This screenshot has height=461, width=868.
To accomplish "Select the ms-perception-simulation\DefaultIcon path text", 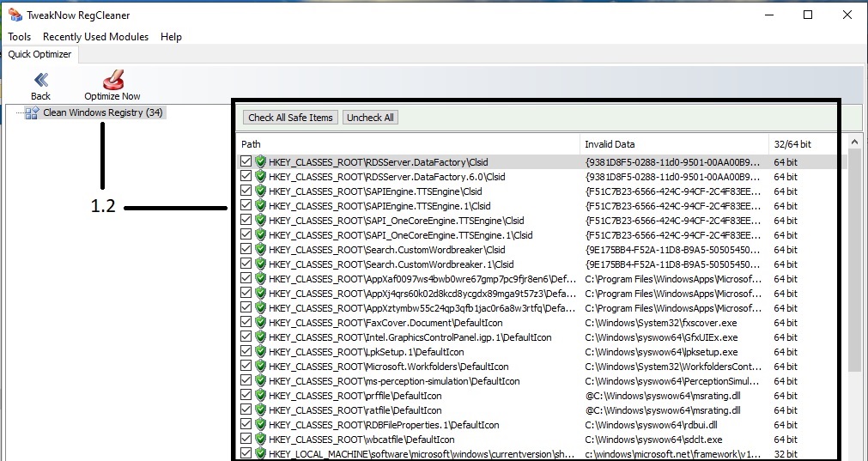I will 394,381.
